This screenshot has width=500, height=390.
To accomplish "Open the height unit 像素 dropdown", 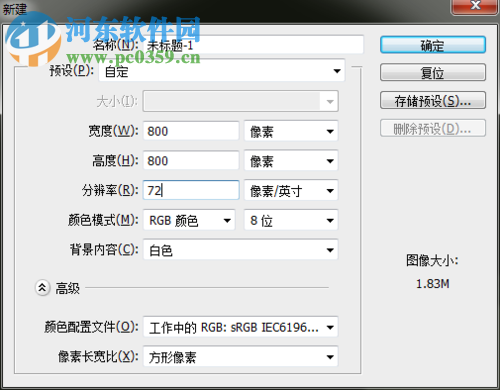I will coord(291,161).
